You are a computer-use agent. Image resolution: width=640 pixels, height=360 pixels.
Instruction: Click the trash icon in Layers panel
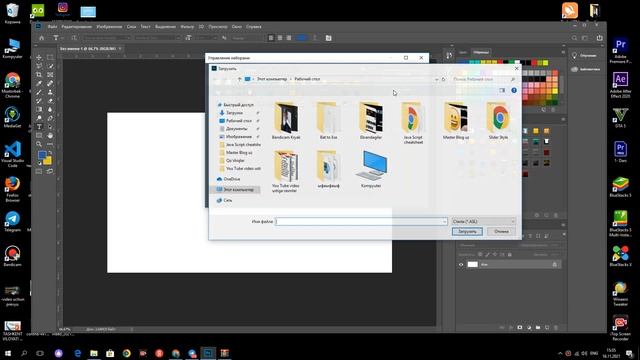[556, 327]
